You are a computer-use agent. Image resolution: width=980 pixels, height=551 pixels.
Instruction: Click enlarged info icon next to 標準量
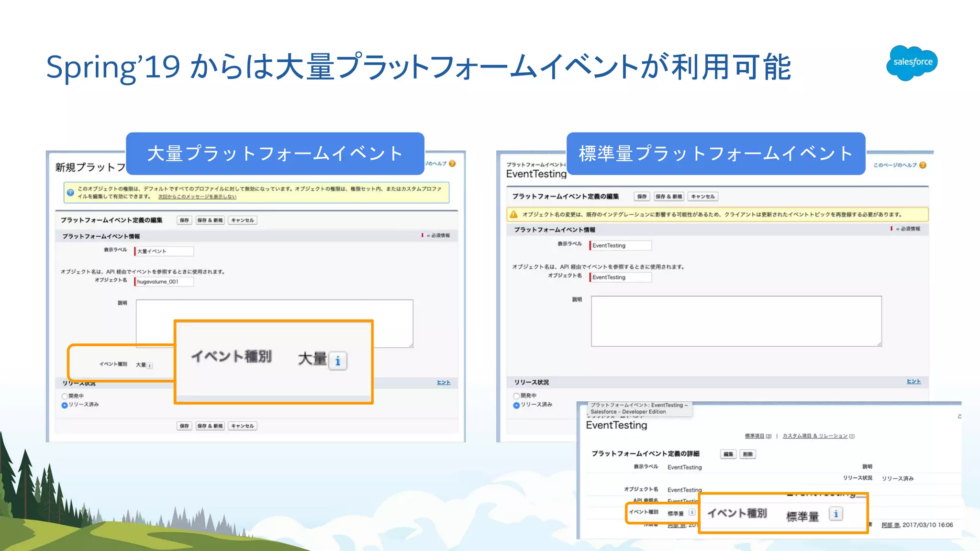pyautogui.click(x=835, y=514)
